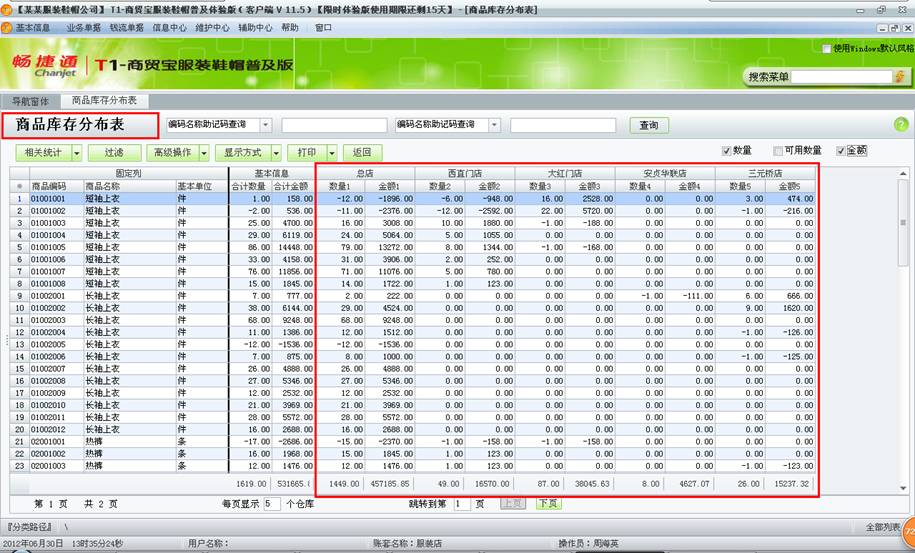Click the vertical scrollbar thumb
This screenshot has height=553, width=915.
(903, 223)
